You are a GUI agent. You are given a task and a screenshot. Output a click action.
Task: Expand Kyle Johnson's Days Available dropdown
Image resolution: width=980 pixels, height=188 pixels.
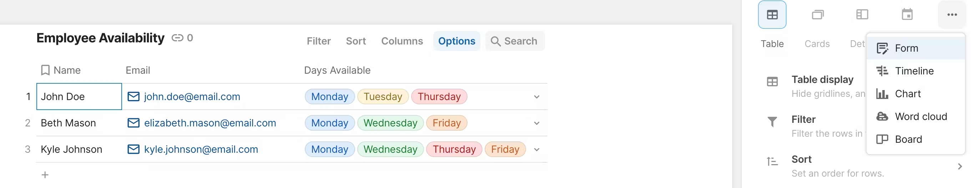click(x=536, y=150)
